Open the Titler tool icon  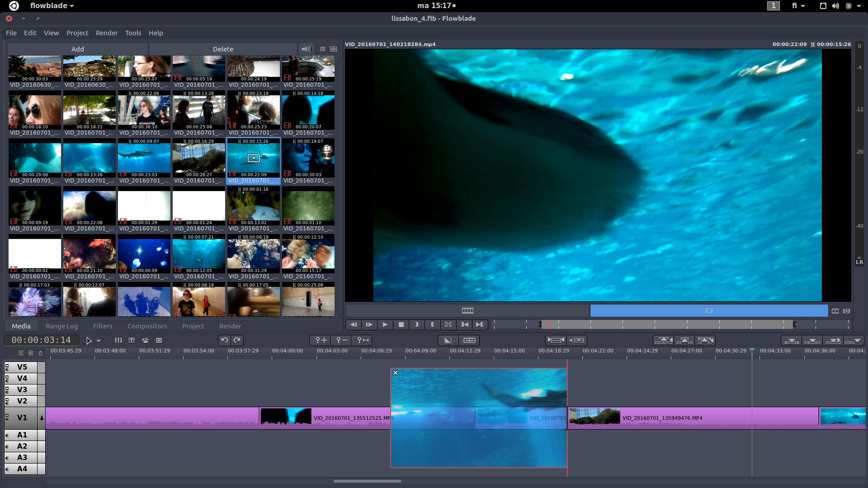[x=132, y=340]
